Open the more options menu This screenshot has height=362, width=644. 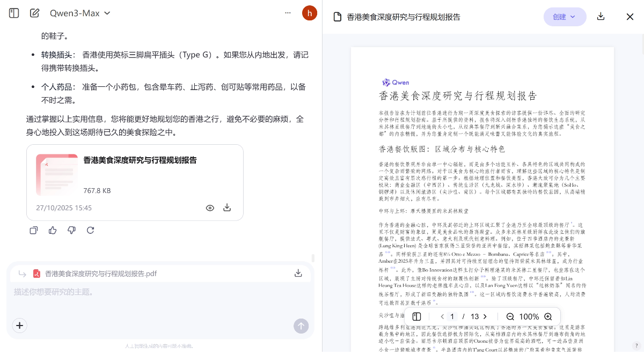pyautogui.click(x=288, y=13)
